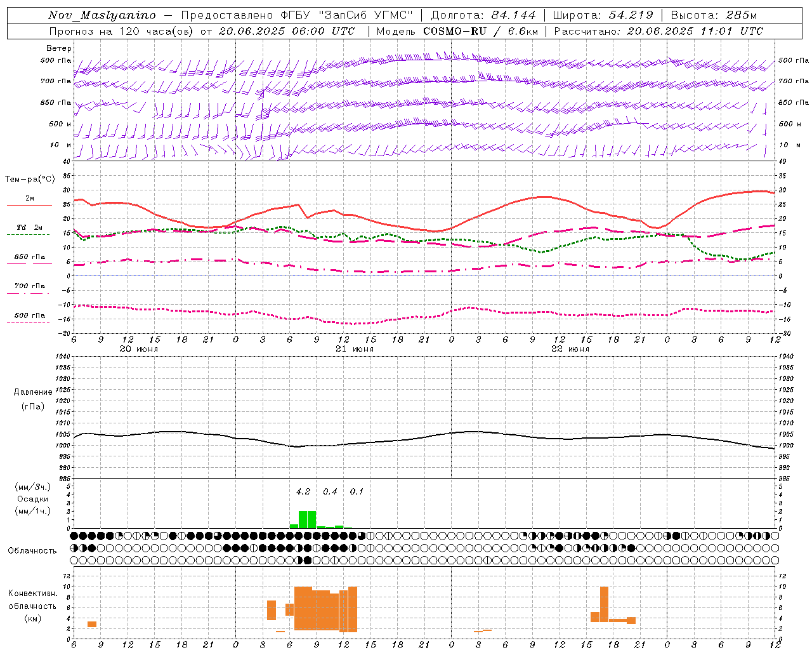Screen dimensions: 812x650
Task: Click the Модель COSMO-RU / 6.6км label
Action: (457, 31)
